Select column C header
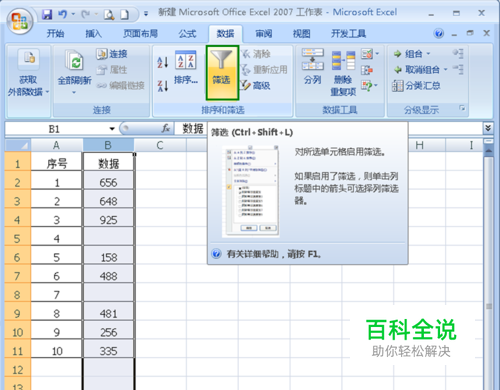This screenshot has width=500, height=390. point(160,145)
